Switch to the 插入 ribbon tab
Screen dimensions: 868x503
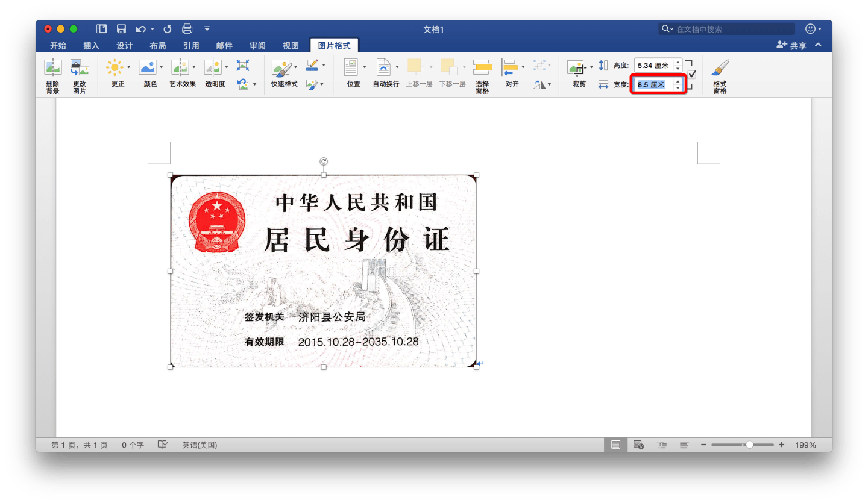(91, 45)
